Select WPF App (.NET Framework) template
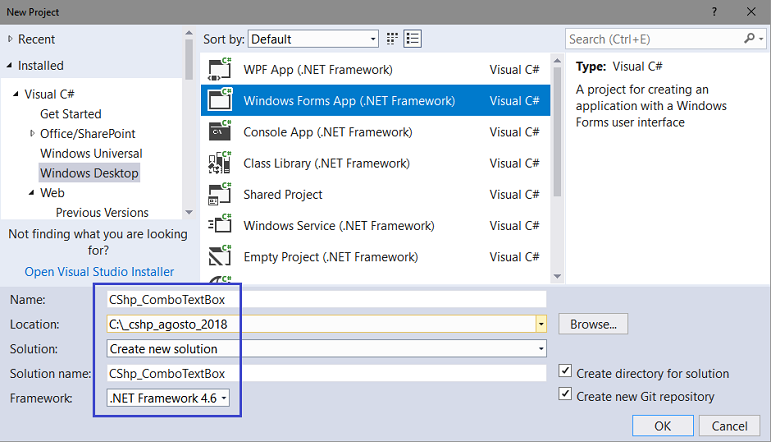This screenshot has width=771, height=442. pyautogui.click(x=375, y=69)
